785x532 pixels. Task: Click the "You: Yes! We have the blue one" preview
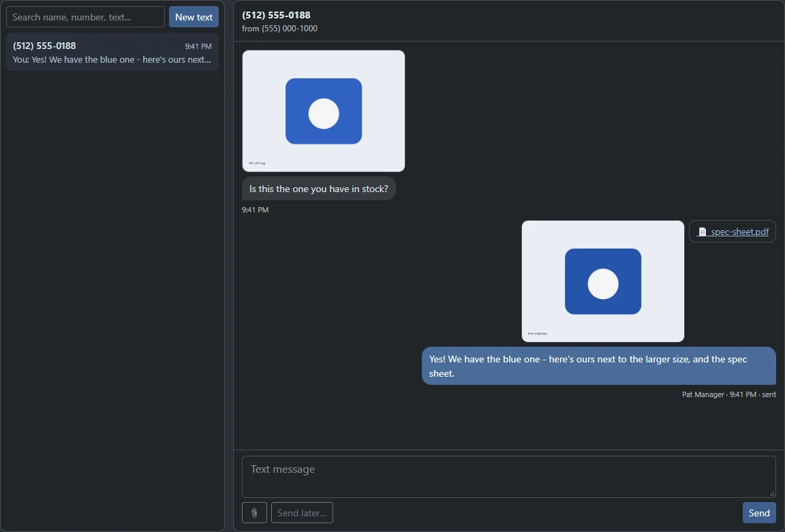coord(112,59)
